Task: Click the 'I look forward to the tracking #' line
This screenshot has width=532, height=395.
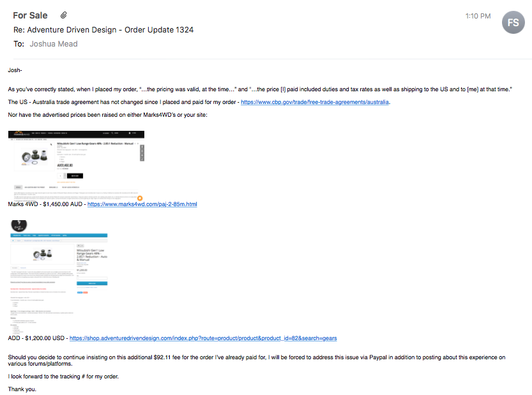Action: click(x=63, y=376)
